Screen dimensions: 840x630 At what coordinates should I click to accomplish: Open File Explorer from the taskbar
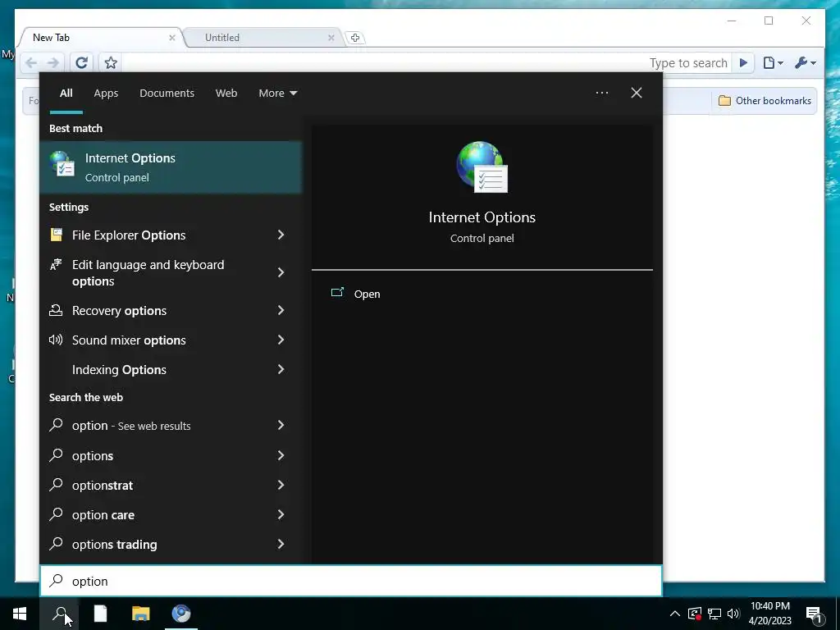click(x=141, y=614)
